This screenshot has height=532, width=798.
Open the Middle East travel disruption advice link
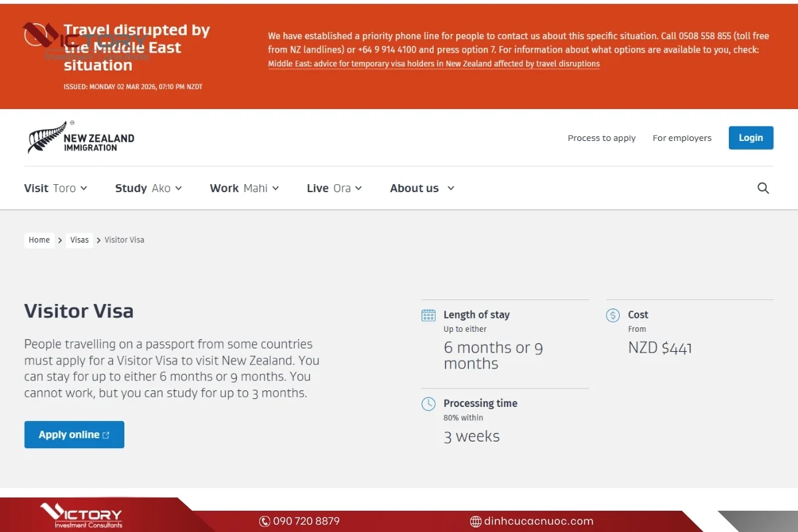tap(434, 64)
